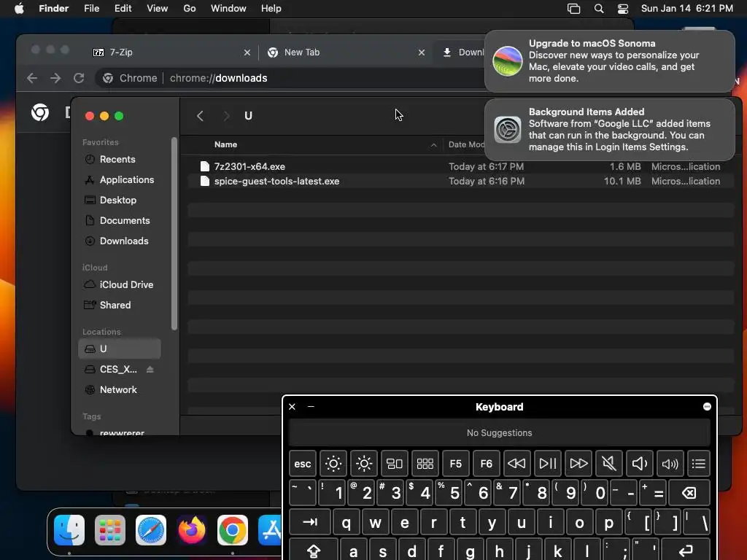
Task: Open Launchpad from the Dock
Action: tap(110, 530)
